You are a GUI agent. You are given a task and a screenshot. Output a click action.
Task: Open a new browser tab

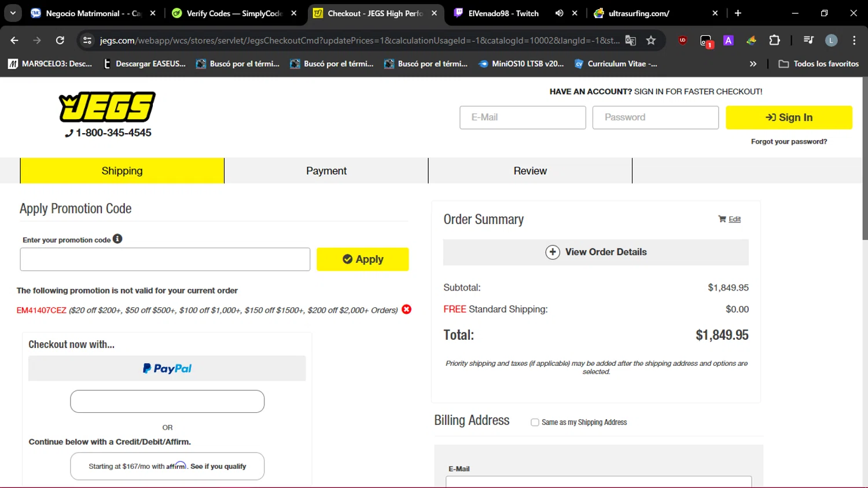pos(738,13)
